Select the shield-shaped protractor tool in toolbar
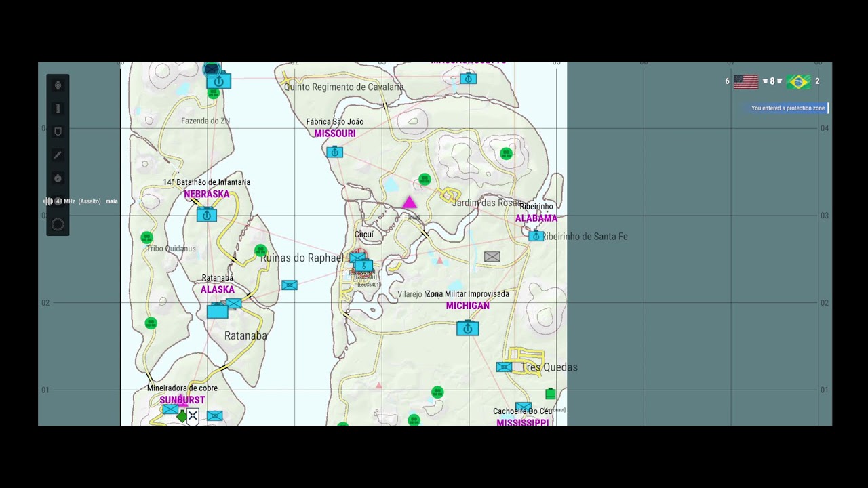 58,131
